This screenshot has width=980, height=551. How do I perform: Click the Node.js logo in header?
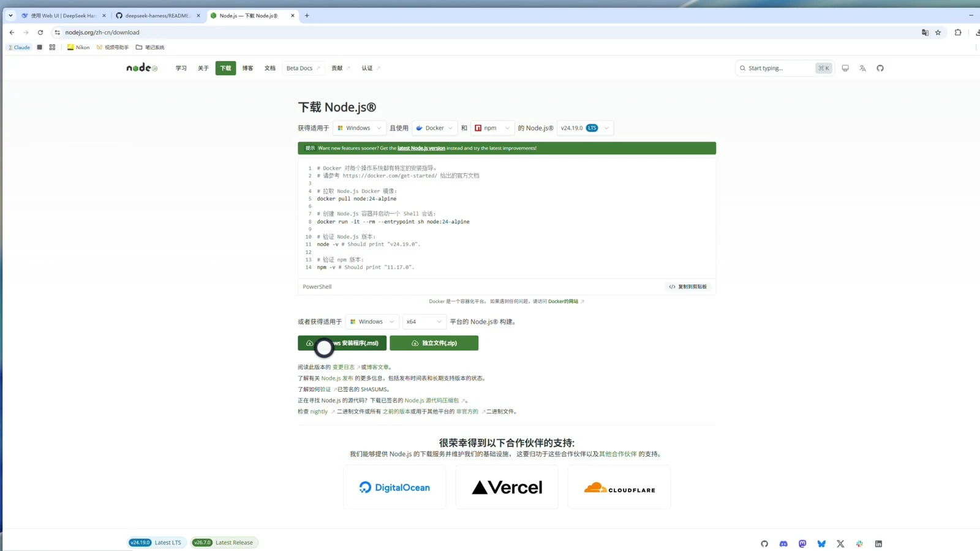pyautogui.click(x=142, y=68)
